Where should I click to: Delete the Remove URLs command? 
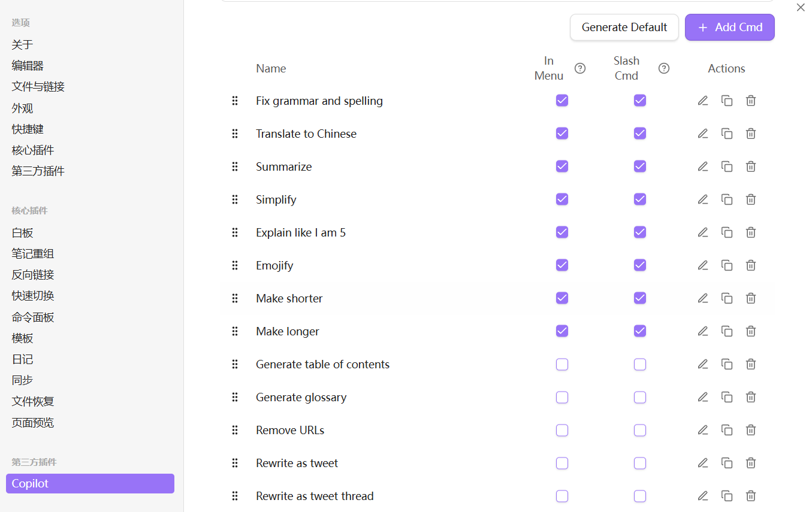click(x=751, y=430)
